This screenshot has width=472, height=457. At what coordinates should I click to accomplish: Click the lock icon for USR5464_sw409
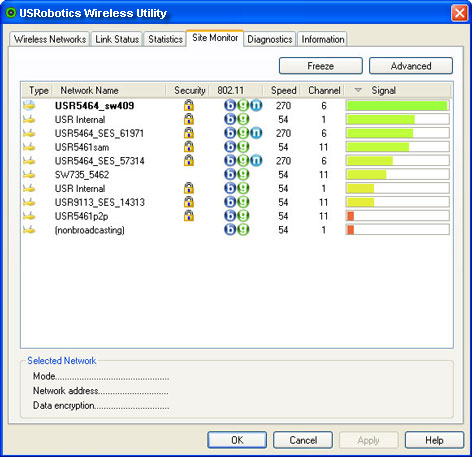tap(189, 105)
